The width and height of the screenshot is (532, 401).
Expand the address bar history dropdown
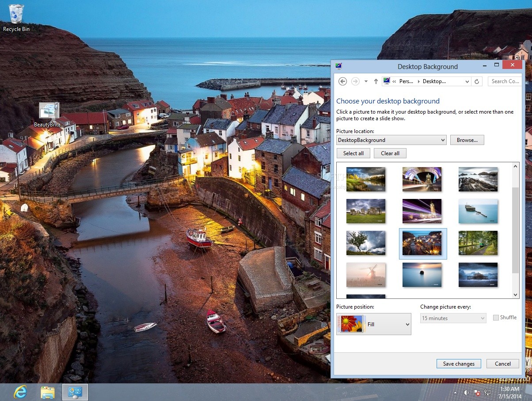[x=467, y=81]
